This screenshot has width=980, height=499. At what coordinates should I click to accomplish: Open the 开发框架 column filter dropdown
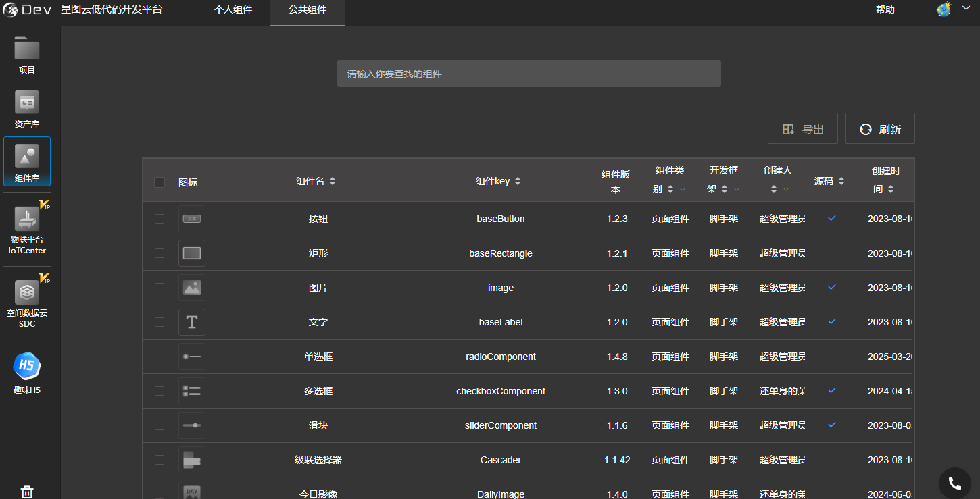coord(737,190)
